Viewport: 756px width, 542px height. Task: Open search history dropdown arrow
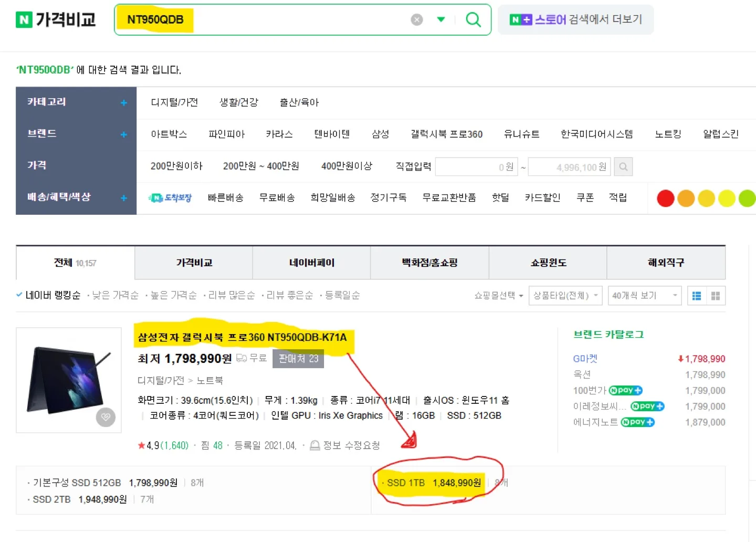[x=441, y=20]
